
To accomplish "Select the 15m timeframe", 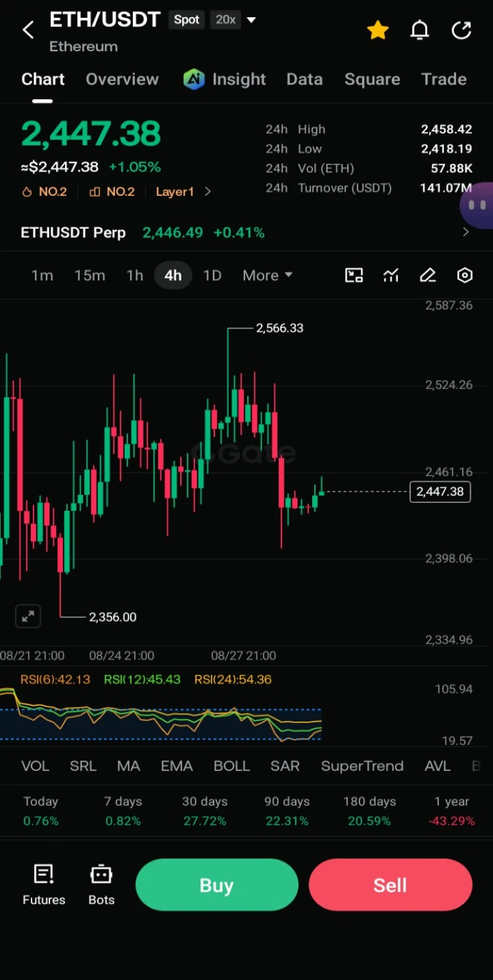I will tap(89, 275).
